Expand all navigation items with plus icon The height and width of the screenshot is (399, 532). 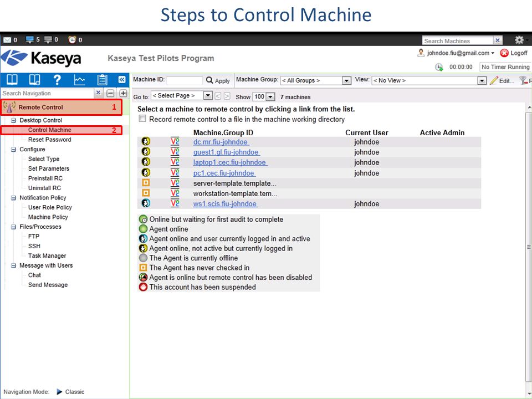click(x=123, y=93)
